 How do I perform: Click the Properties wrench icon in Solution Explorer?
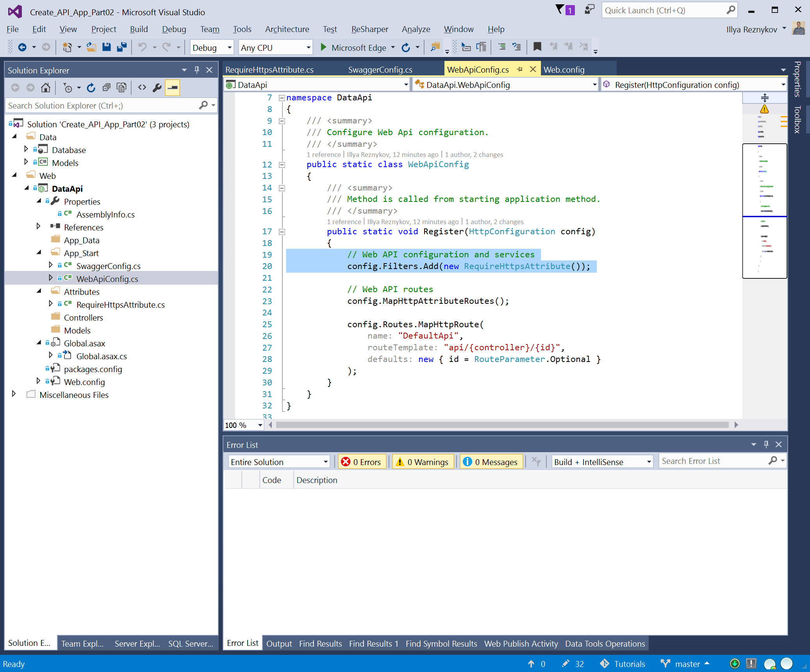pos(157,87)
